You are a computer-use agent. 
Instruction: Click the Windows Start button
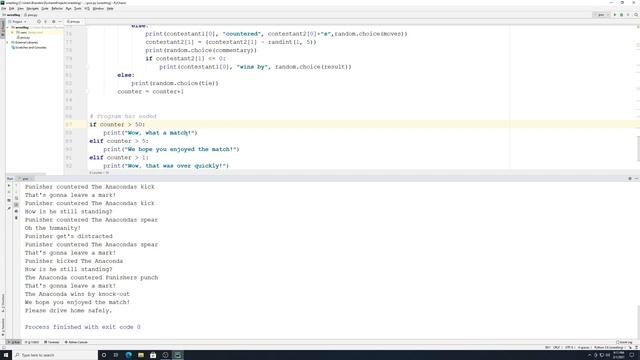click(6, 355)
